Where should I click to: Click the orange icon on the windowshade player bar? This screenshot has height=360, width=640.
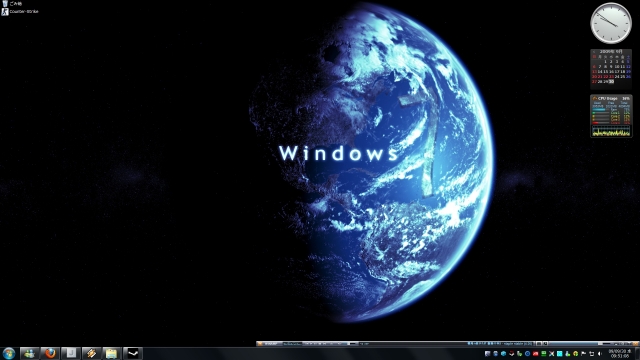[x=260, y=344]
